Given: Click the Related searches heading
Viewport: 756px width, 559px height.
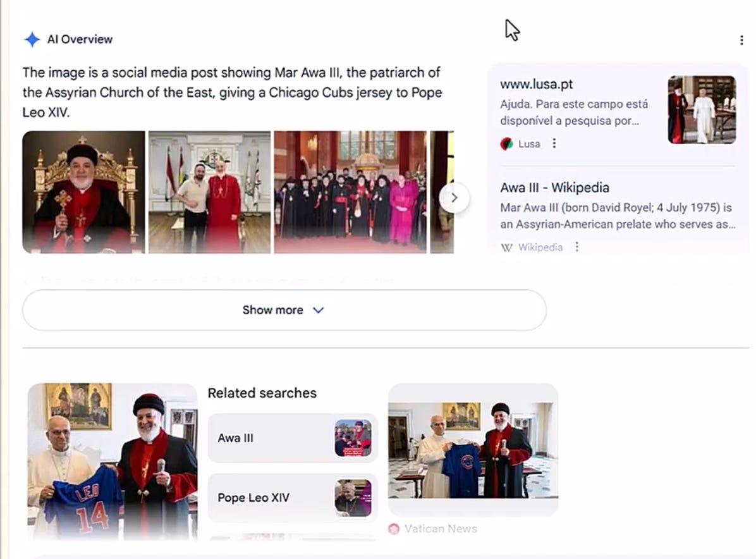Looking at the screenshot, I should coord(262,393).
